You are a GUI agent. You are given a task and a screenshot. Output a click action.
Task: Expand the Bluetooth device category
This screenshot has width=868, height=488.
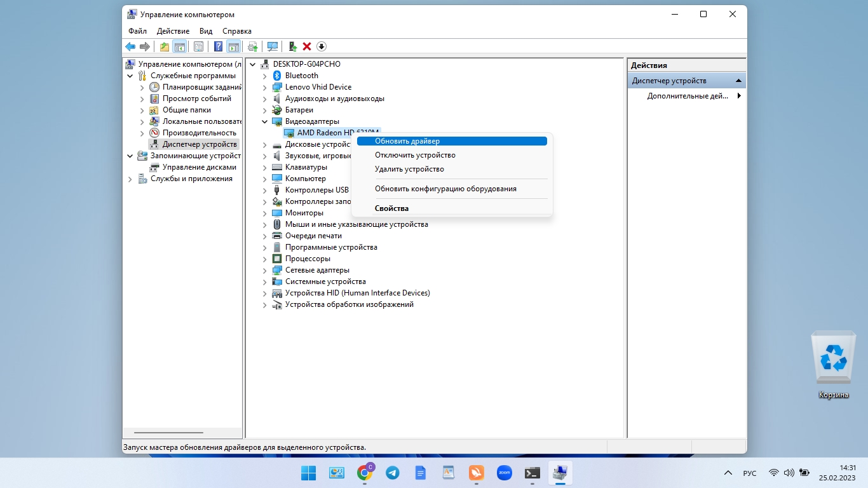pyautogui.click(x=265, y=76)
